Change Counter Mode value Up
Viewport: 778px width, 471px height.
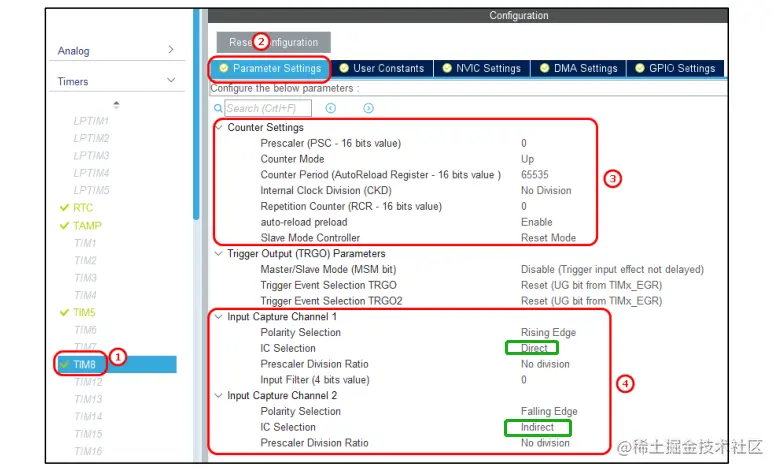(x=527, y=159)
